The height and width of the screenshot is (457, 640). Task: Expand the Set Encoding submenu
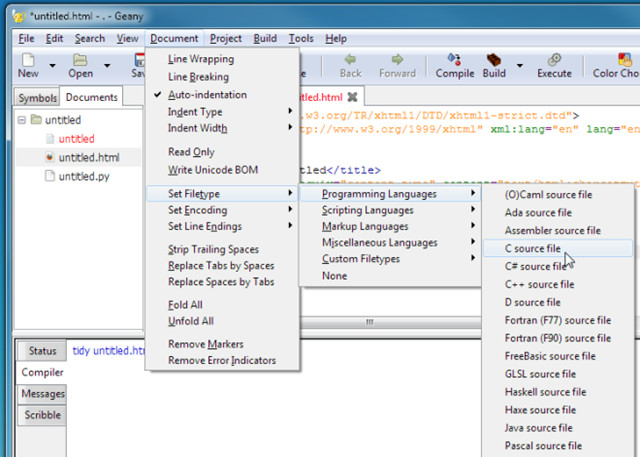pos(222,210)
